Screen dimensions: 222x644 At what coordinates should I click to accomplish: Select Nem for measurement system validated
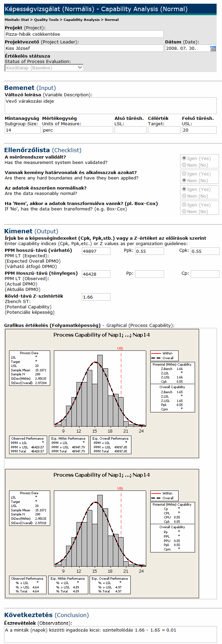pyautogui.click(x=184, y=165)
